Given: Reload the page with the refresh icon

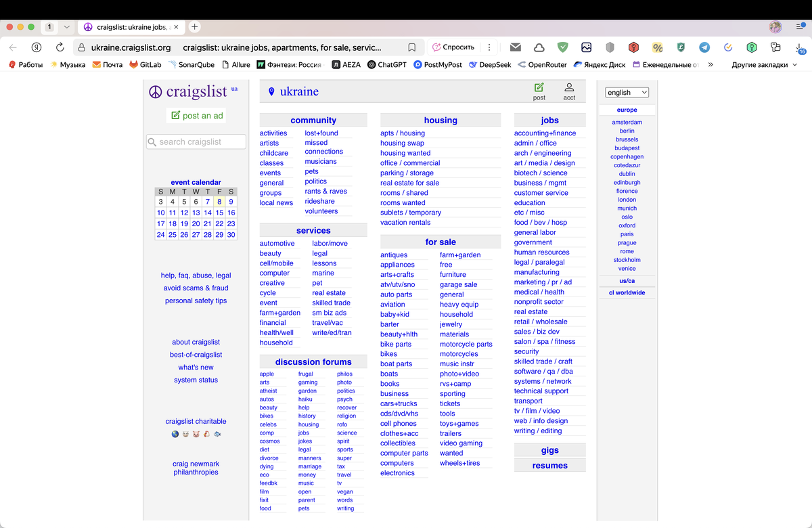Looking at the screenshot, I should tap(60, 47).
